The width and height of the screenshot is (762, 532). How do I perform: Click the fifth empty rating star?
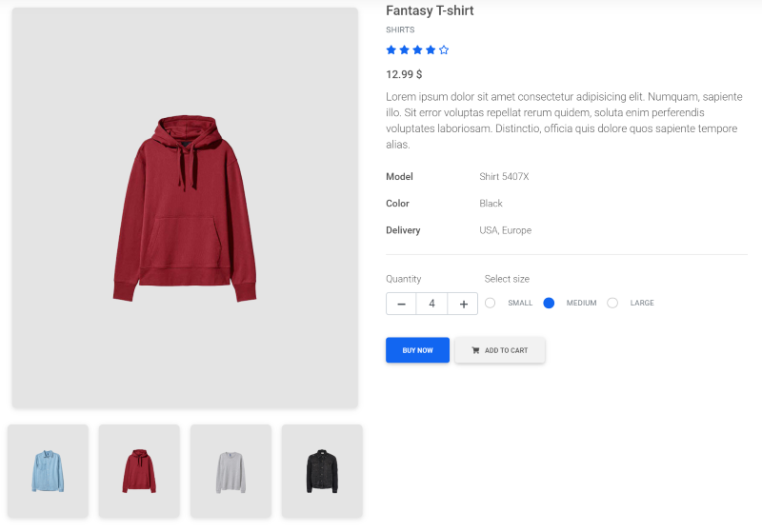click(x=444, y=49)
